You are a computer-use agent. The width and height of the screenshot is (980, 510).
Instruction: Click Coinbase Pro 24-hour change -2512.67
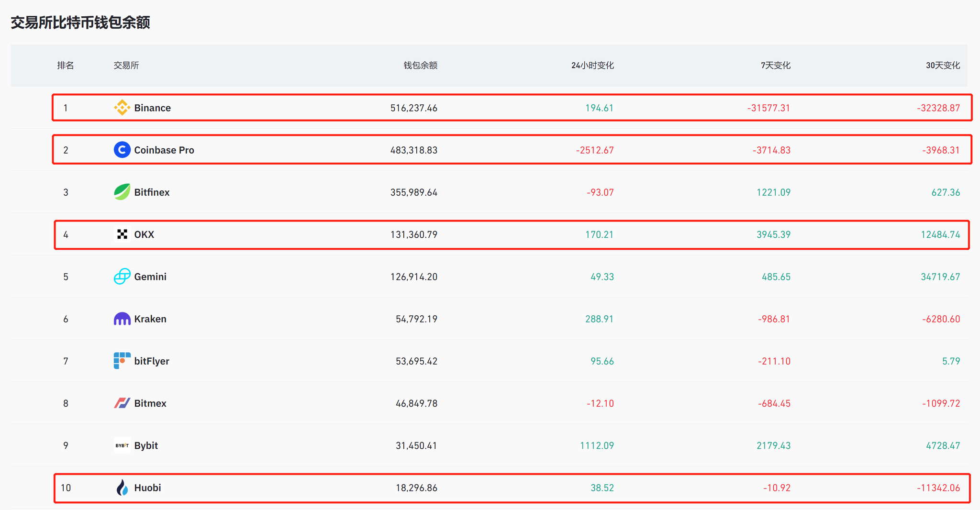595,150
